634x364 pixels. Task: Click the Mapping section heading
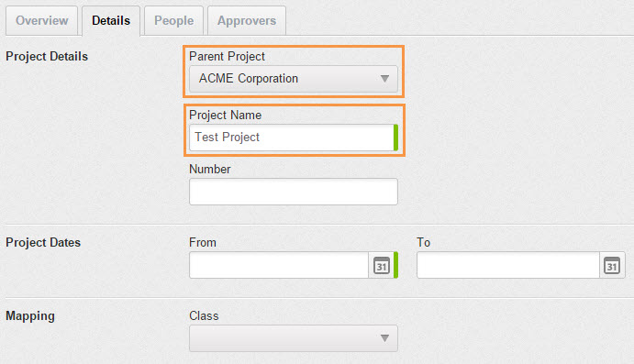(x=30, y=316)
